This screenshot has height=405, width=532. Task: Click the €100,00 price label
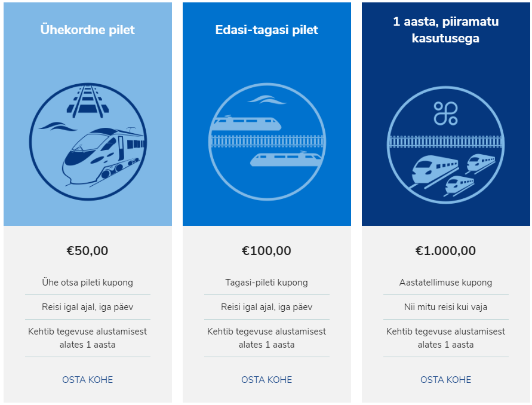(267, 250)
